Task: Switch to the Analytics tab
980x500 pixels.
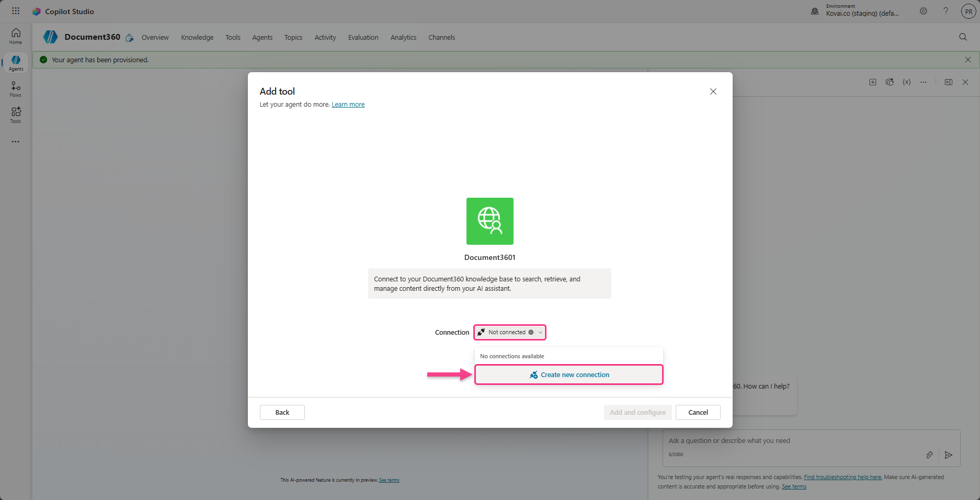Action: click(x=403, y=38)
